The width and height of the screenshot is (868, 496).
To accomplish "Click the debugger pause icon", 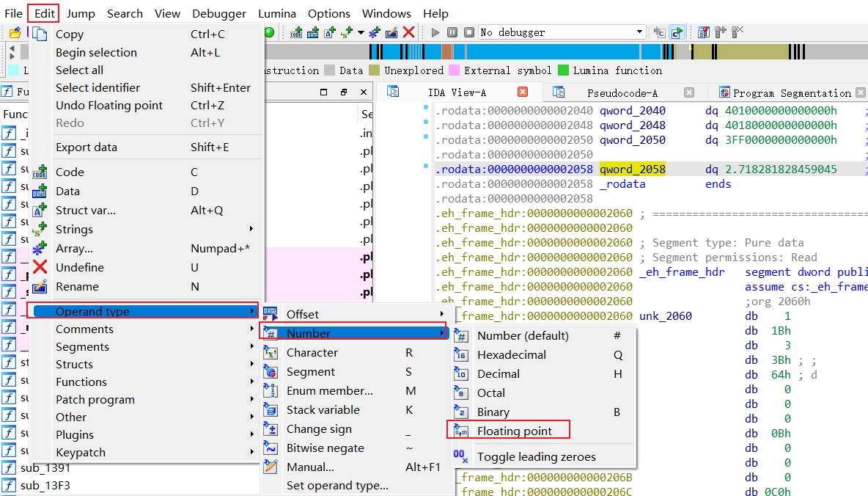I will click(x=452, y=32).
